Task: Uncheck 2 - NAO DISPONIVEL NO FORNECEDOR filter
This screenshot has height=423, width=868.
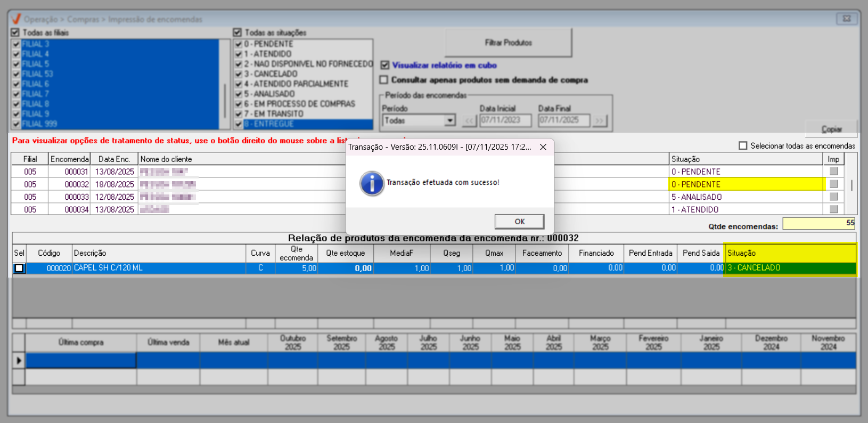Action: coord(239,64)
